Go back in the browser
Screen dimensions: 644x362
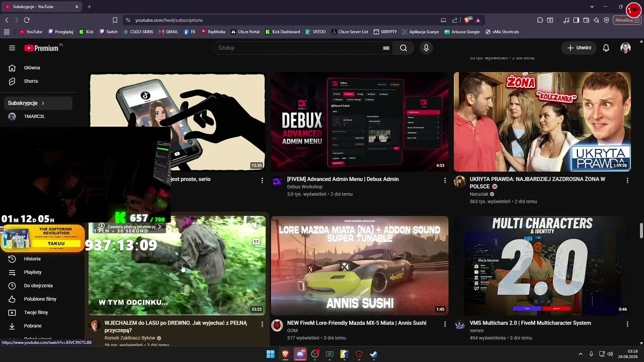[x=7, y=20]
